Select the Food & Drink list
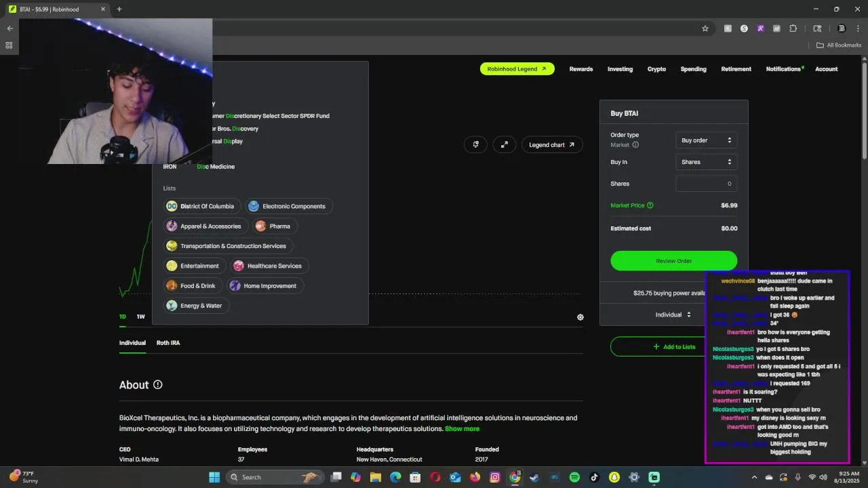 [192, 286]
